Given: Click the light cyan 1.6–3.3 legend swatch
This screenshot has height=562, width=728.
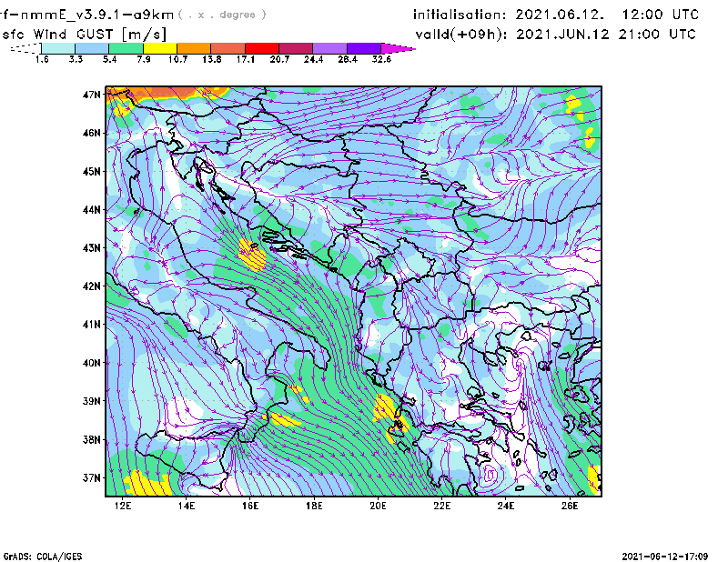Looking at the screenshot, I should pos(58,48).
